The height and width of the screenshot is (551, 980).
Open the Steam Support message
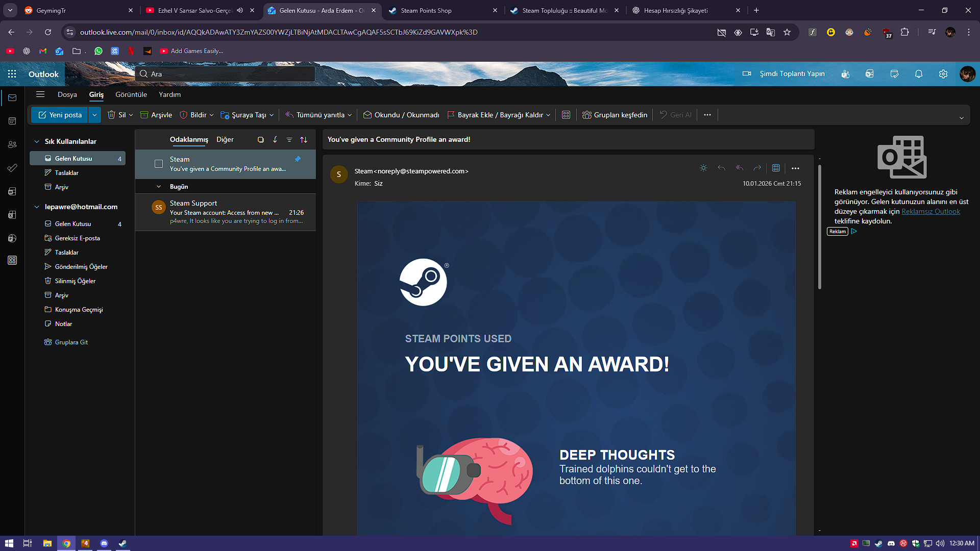[226, 212]
